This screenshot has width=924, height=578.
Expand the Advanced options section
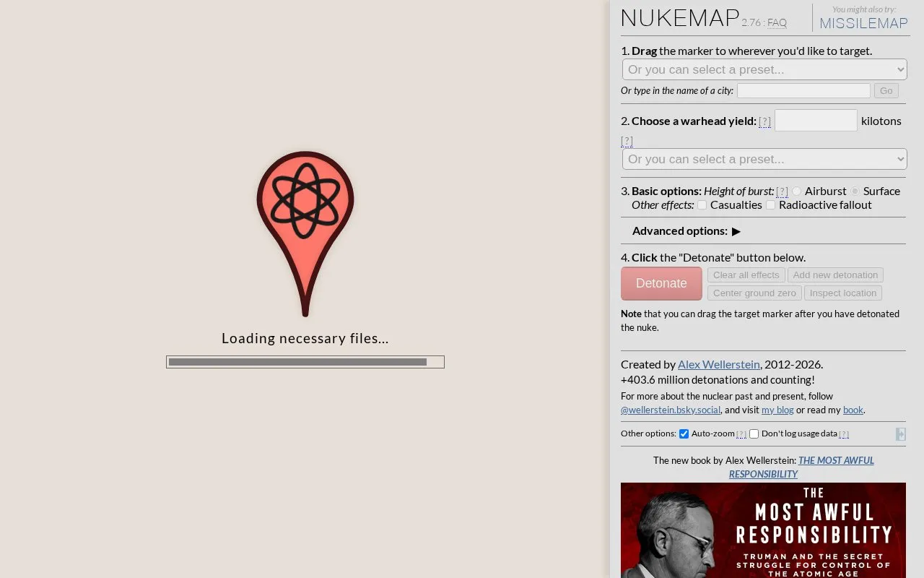687,231
